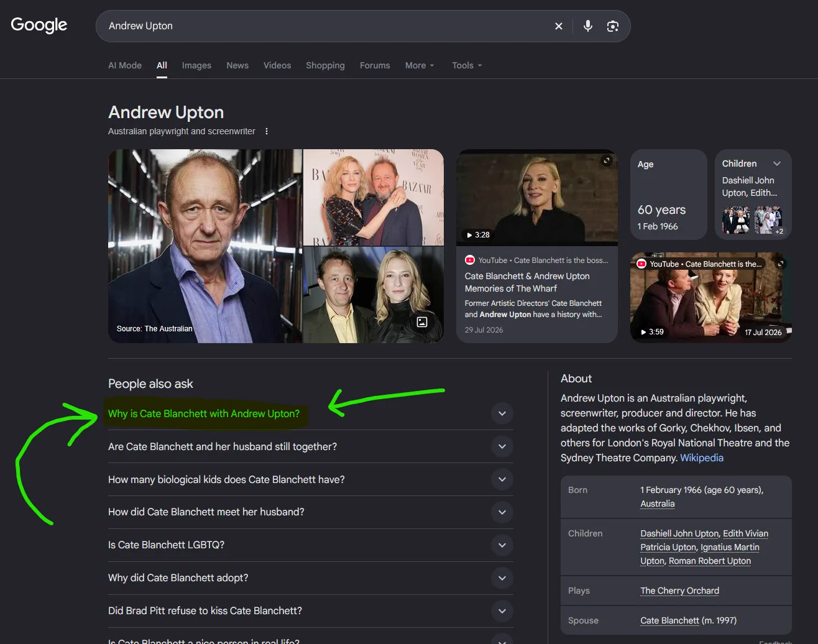Expand 'How many biological kids does Cate Blanchett have?'
The width and height of the screenshot is (818, 644).
tap(502, 479)
